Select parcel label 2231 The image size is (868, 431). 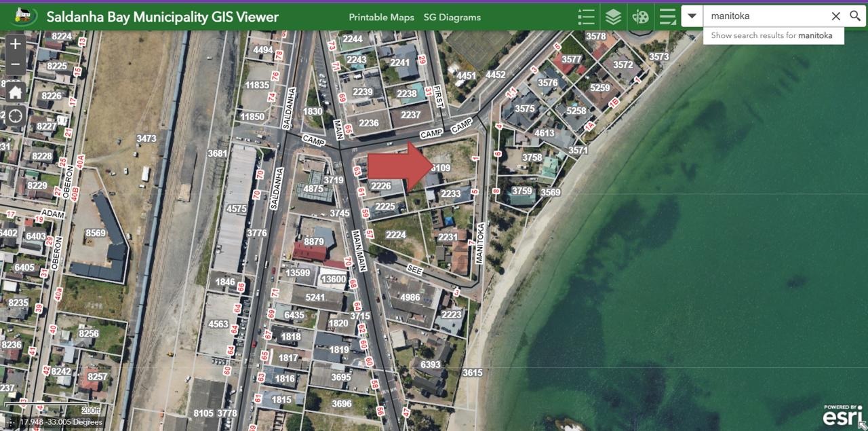pos(448,237)
